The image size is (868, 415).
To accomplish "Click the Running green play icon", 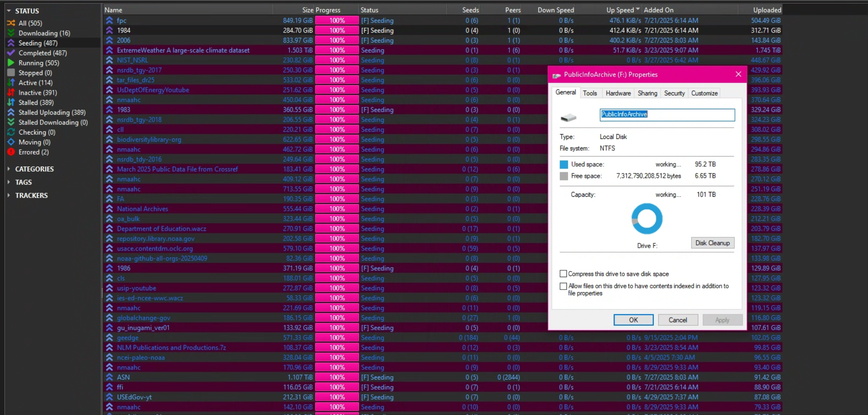I will (x=11, y=63).
